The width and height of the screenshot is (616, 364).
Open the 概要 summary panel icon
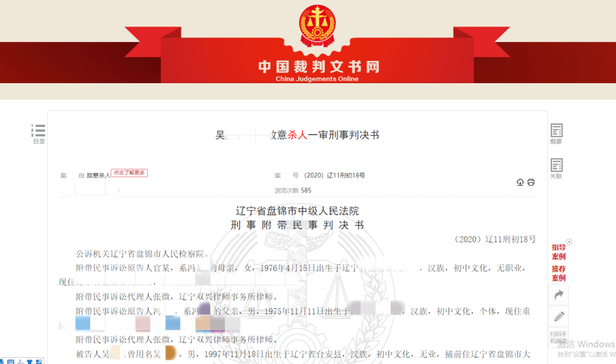coord(556,133)
